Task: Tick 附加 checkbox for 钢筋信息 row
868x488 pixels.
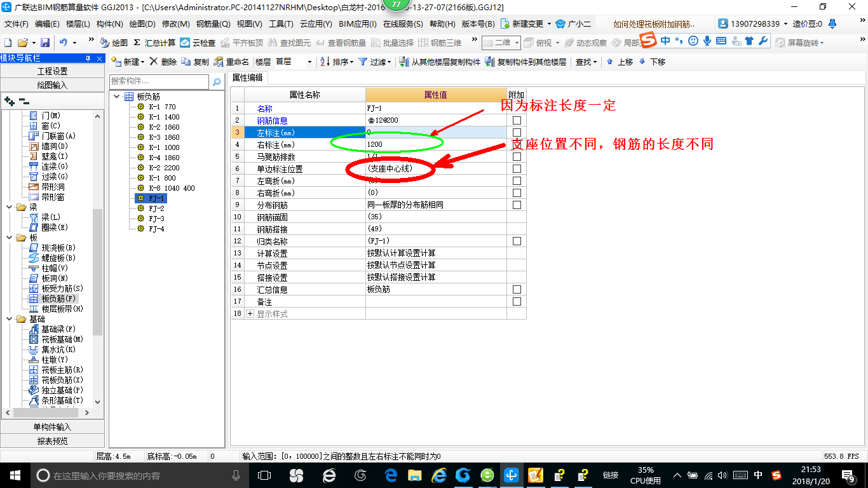Action: point(517,121)
